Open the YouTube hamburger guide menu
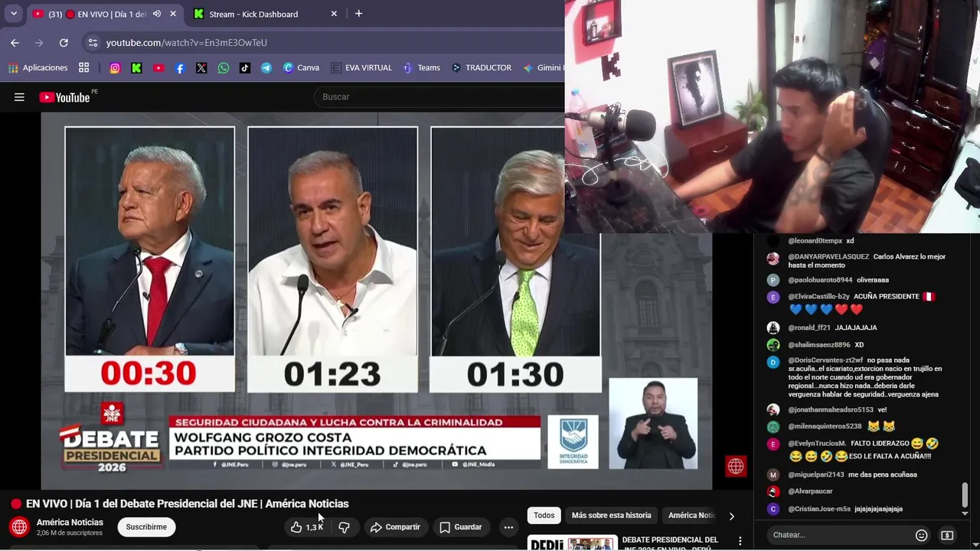 tap(19, 97)
